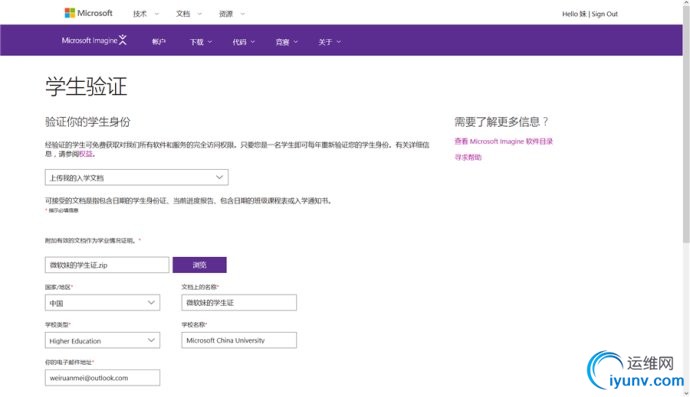Viewport: 690px width, 397px height.
Task: Click the email field with weiruanmei@outlook.com
Action: [x=103, y=378]
